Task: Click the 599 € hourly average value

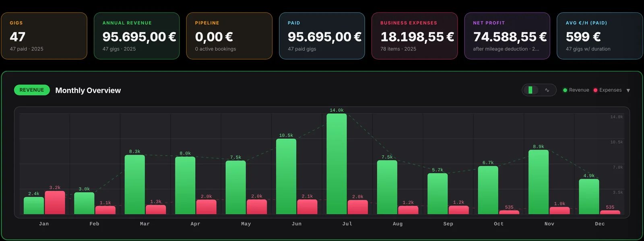Action: pyautogui.click(x=583, y=37)
